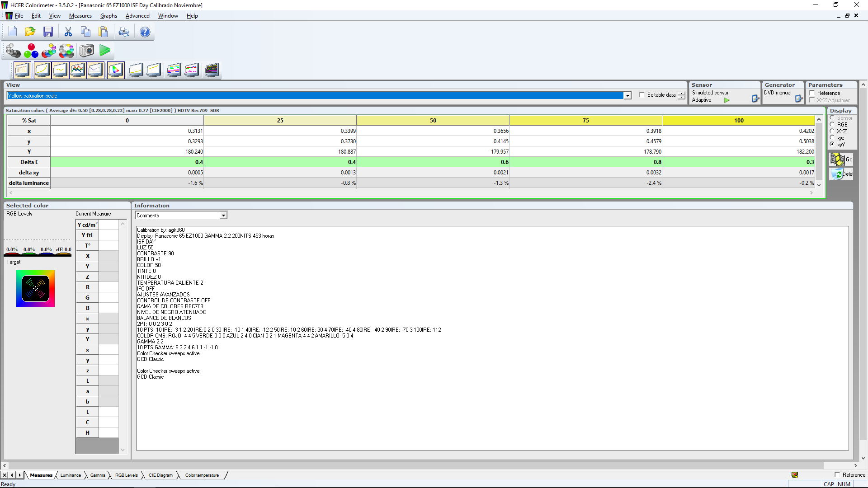Image resolution: width=868 pixels, height=488 pixels.
Task: Check the Reference checkbox in Parameters
Action: click(x=812, y=93)
